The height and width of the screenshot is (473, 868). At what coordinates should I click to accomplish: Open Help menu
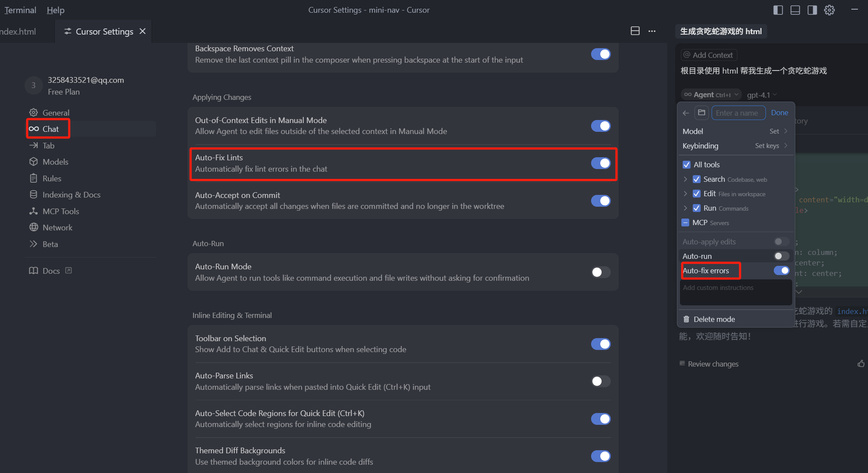pos(56,10)
